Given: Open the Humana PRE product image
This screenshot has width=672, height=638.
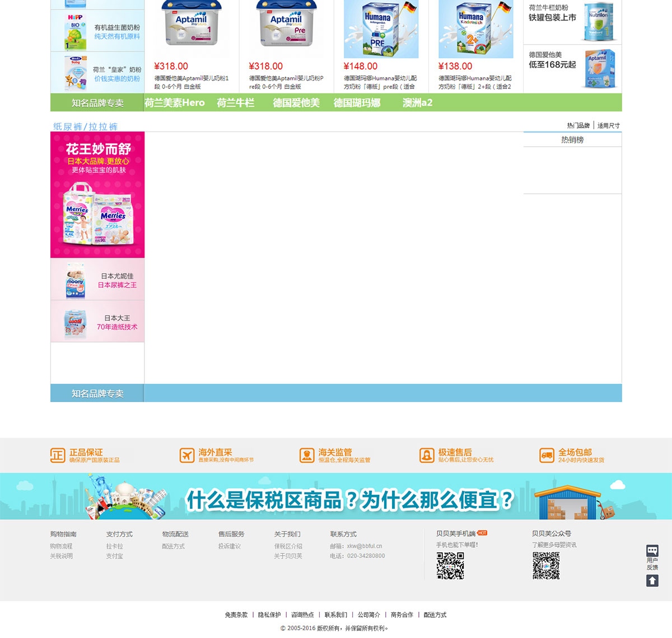Looking at the screenshot, I should click(381, 29).
